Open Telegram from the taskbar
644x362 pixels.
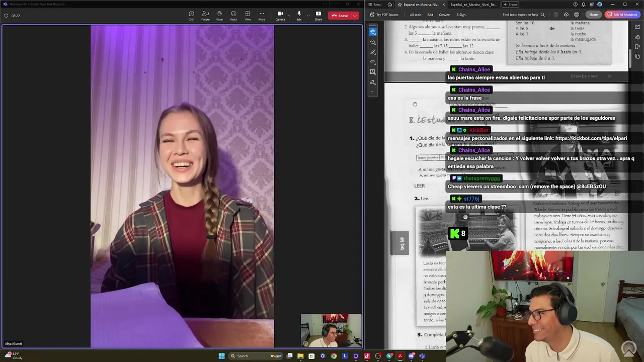(389, 356)
